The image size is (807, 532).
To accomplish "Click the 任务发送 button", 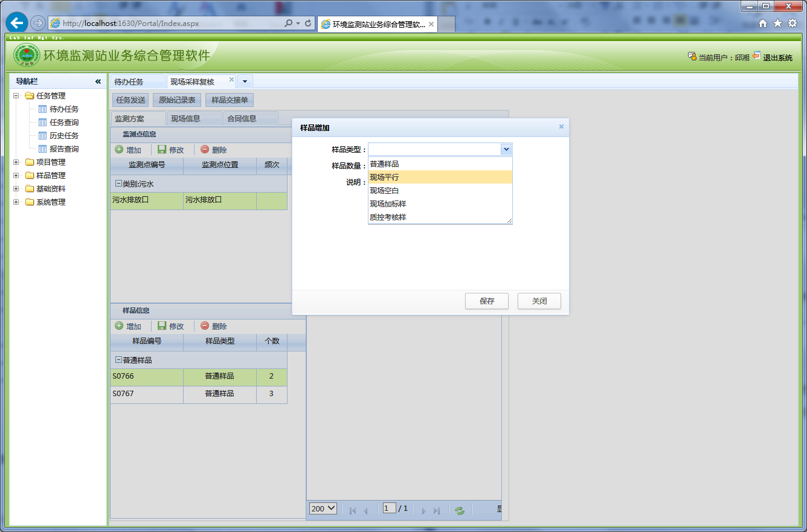I will coord(130,100).
